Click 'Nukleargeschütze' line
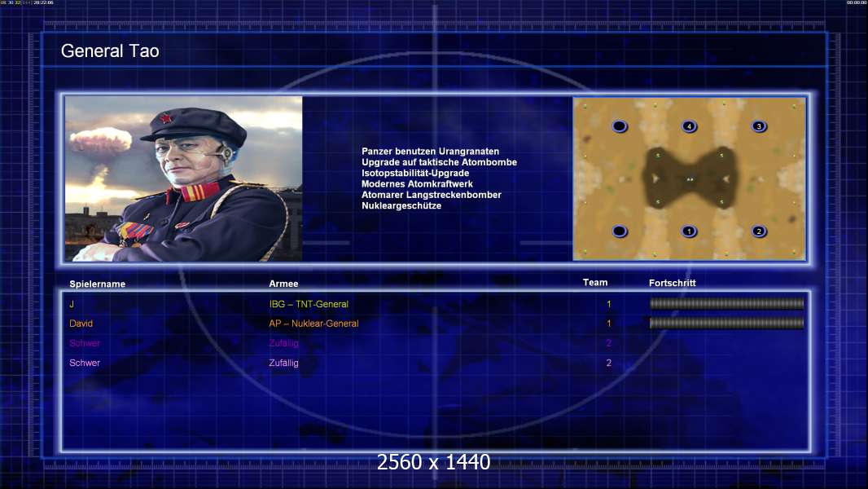868x489 pixels. 401,205
